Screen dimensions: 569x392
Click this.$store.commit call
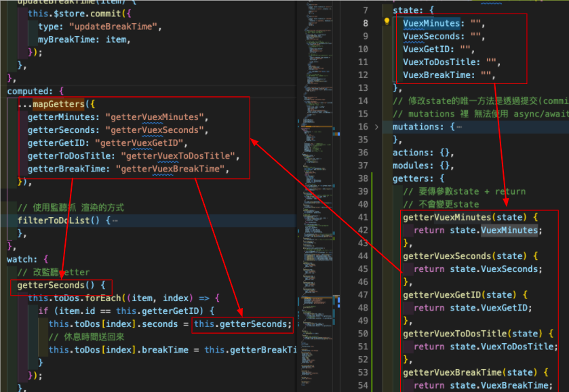point(75,14)
